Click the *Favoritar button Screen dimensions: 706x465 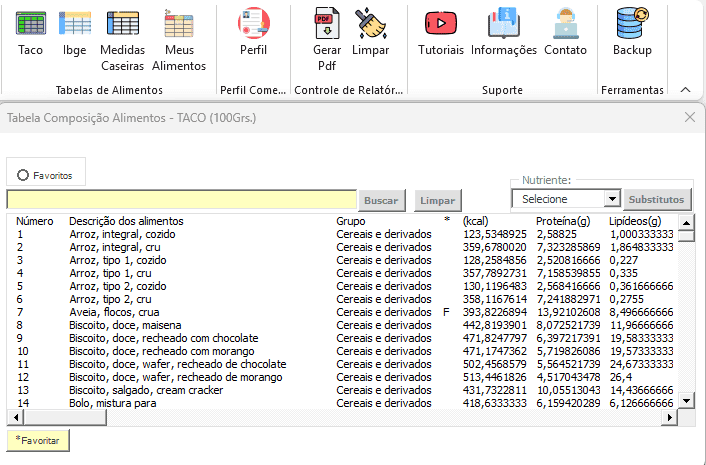[38, 440]
